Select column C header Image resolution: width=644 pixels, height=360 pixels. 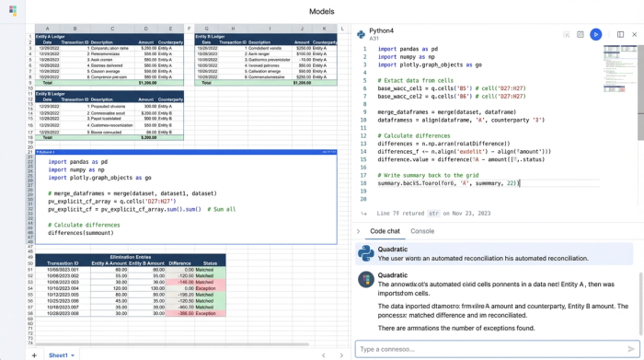pyautogui.click(x=112, y=29)
